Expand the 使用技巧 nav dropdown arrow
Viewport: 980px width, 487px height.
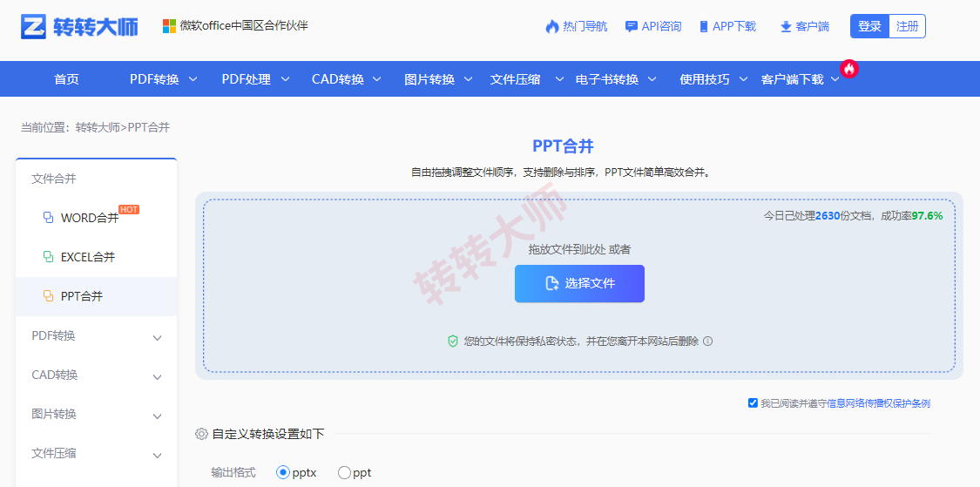[x=743, y=79]
